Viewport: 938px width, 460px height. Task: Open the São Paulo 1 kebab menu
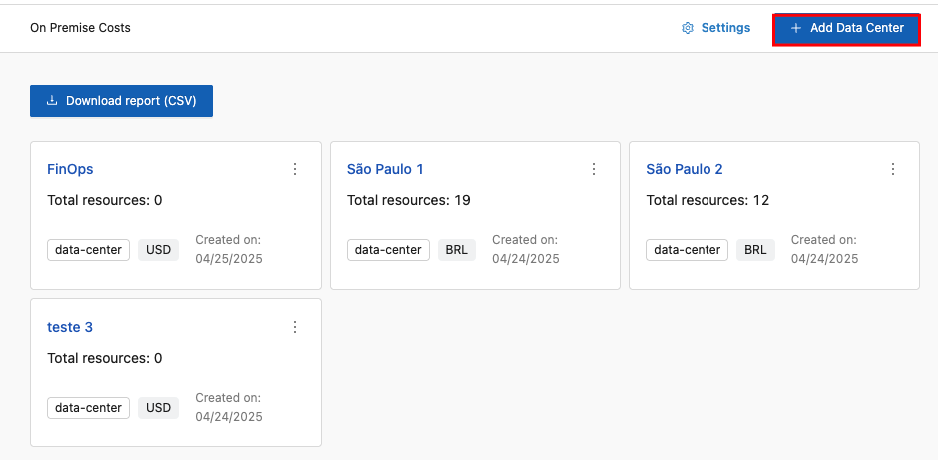point(594,169)
